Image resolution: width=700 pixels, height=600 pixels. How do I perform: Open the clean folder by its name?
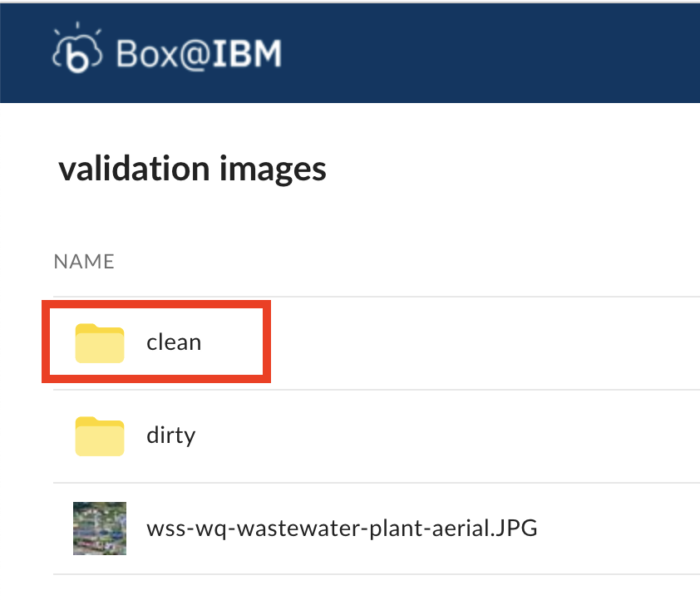pos(174,342)
